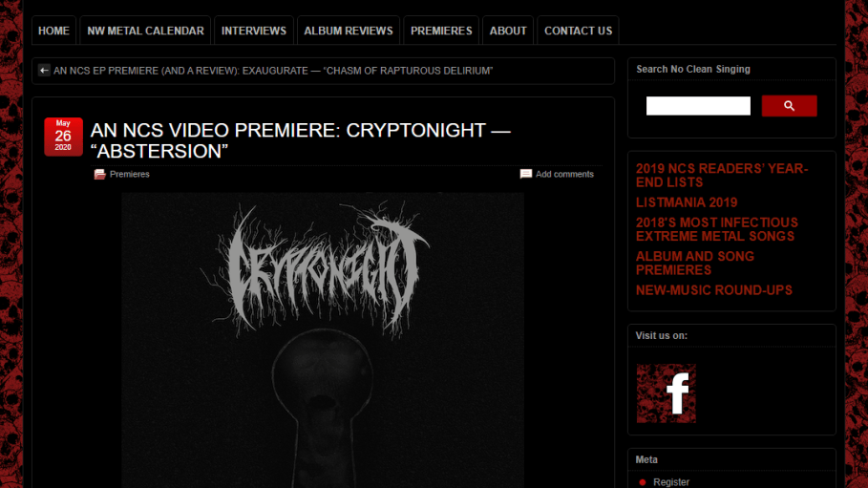Image resolution: width=868 pixels, height=488 pixels.
Task: Visit 2018's Most Infectious Extreme Metal Songs
Action: [x=717, y=229]
